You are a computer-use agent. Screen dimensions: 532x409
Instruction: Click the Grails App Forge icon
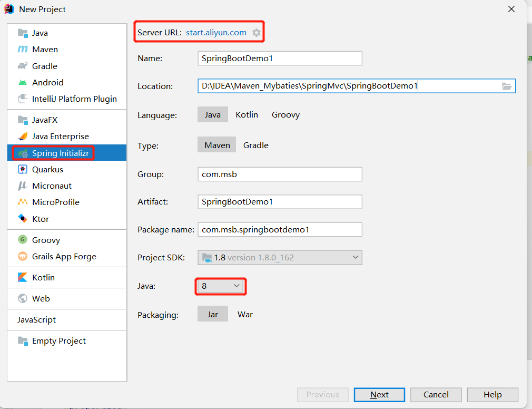pyautogui.click(x=23, y=256)
